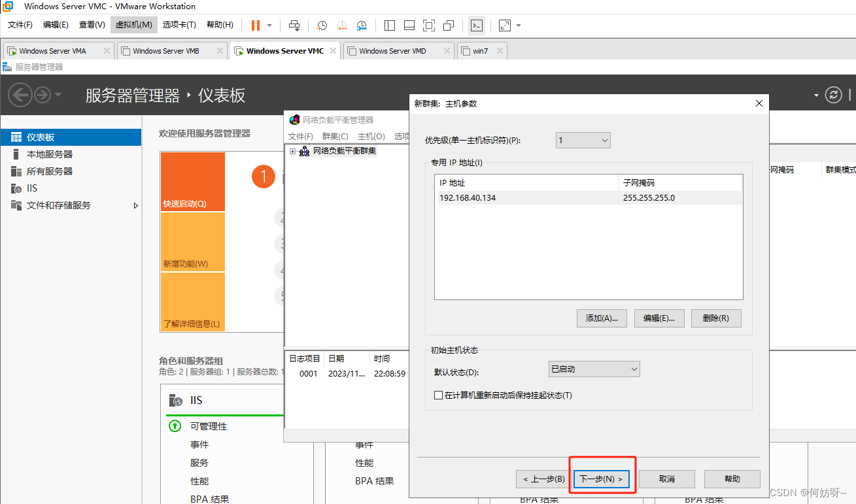Click the send Ctrl+Alt+Del icon
The image size is (856, 504).
coord(294,25)
